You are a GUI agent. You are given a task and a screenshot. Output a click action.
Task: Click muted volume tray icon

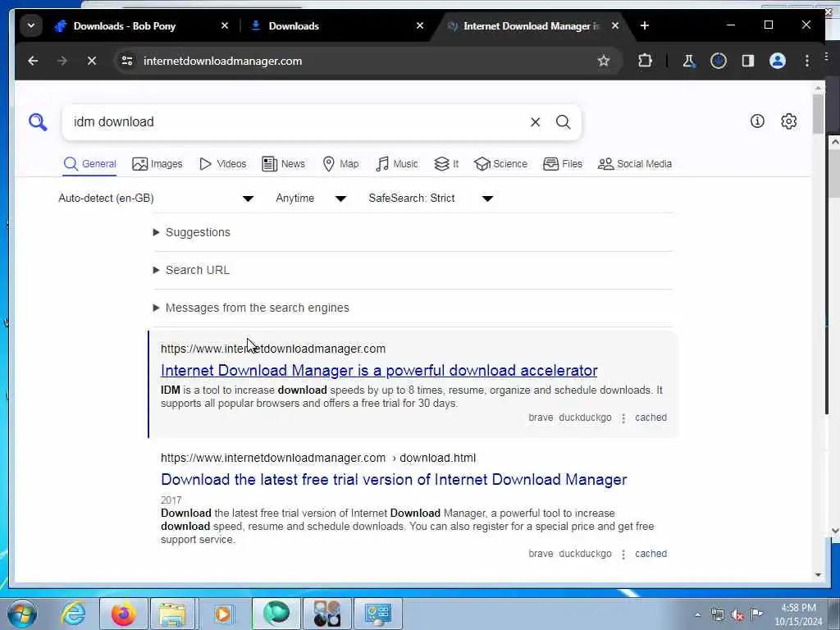click(737, 615)
